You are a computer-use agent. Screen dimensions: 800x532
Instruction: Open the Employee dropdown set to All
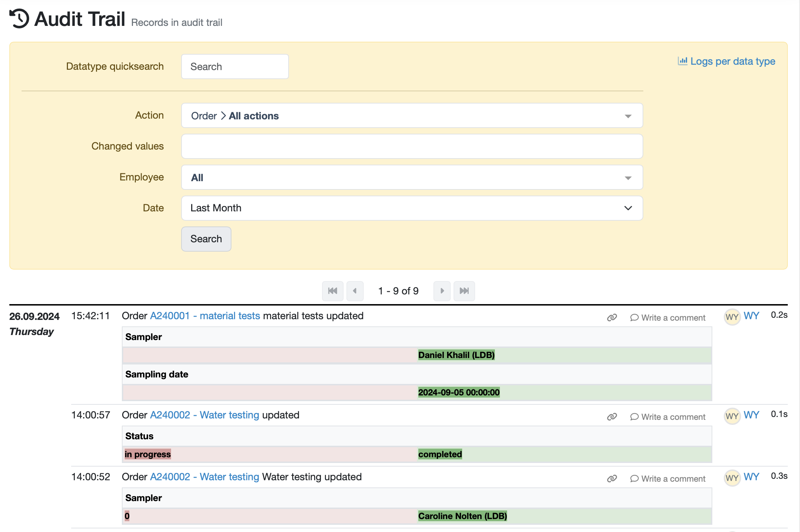coord(412,177)
